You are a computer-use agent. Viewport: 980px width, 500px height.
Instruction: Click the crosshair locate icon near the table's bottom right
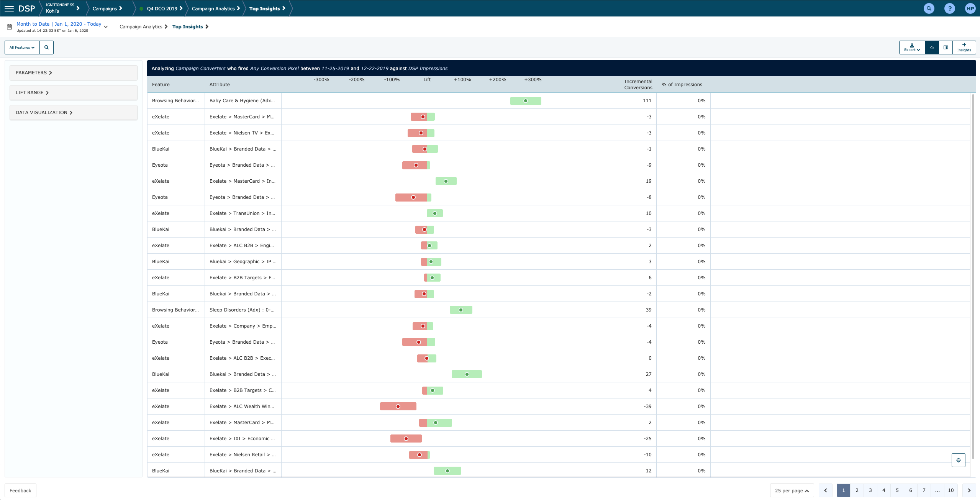[958, 460]
